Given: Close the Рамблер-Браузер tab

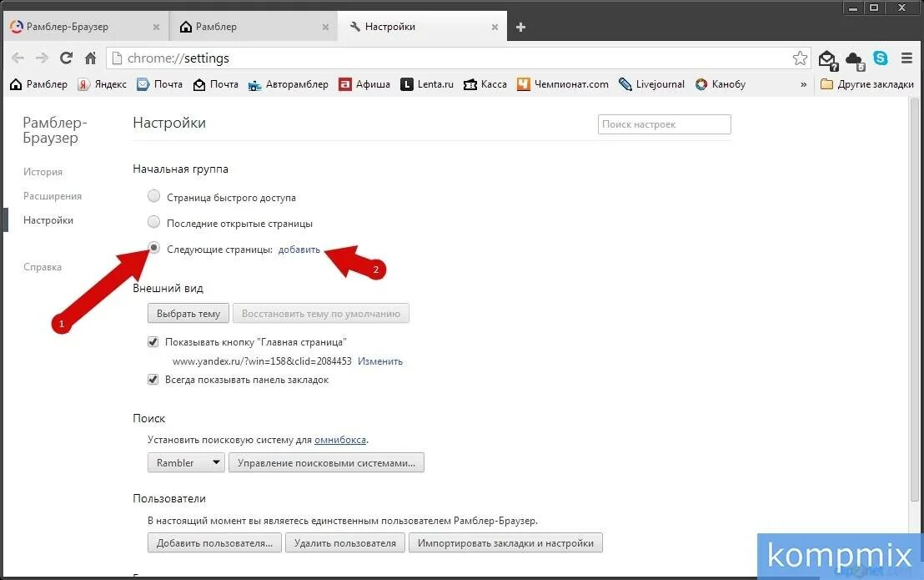Looking at the screenshot, I should pyautogui.click(x=156, y=27).
